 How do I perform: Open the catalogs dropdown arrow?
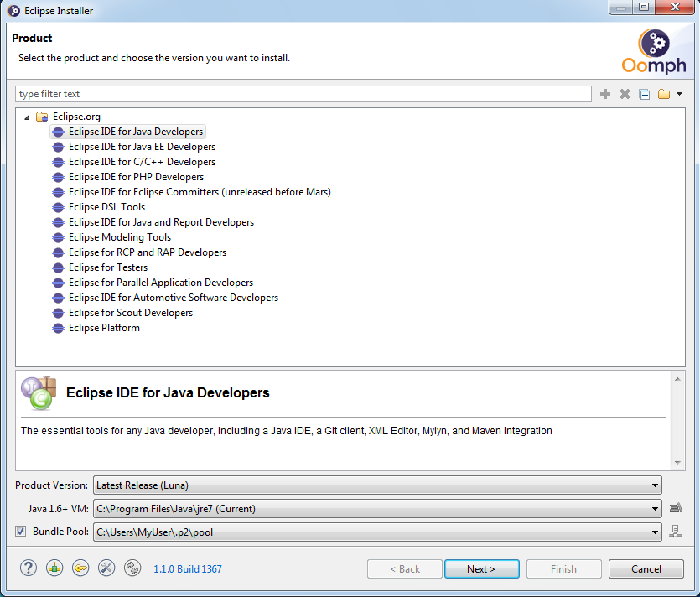click(x=679, y=94)
